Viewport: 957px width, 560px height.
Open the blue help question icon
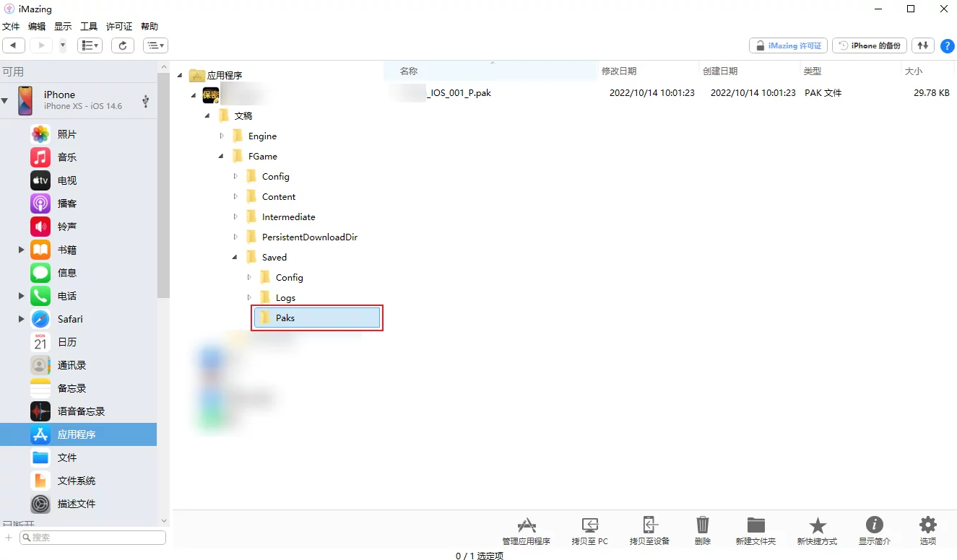(947, 45)
